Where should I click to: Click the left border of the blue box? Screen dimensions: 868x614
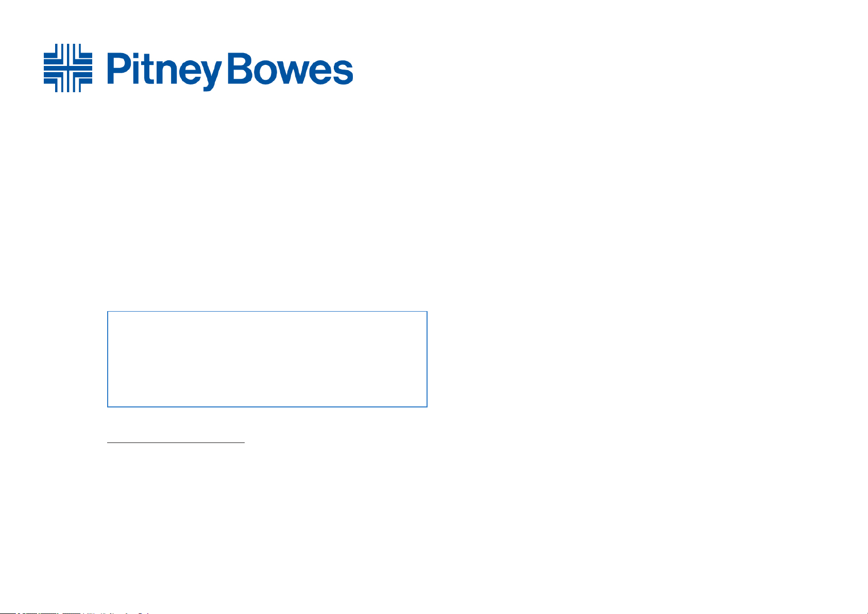(108, 359)
